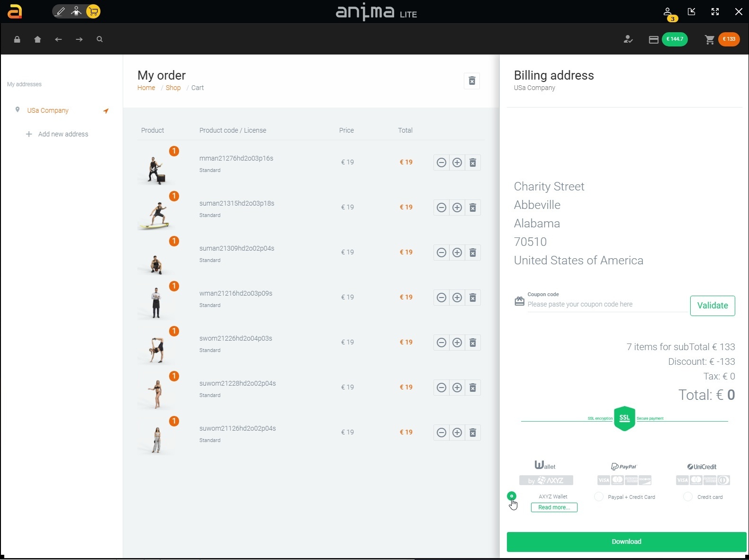Open search with the magnifier icon
The image size is (749, 560).
(99, 39)
